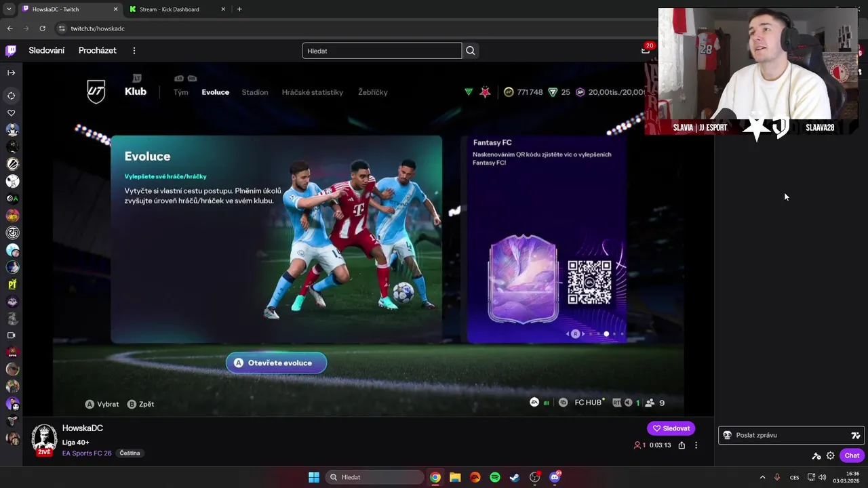Open a new browser tab with plus
The width and height of the screenshot is (868, 488).
[x=239, y=9]
